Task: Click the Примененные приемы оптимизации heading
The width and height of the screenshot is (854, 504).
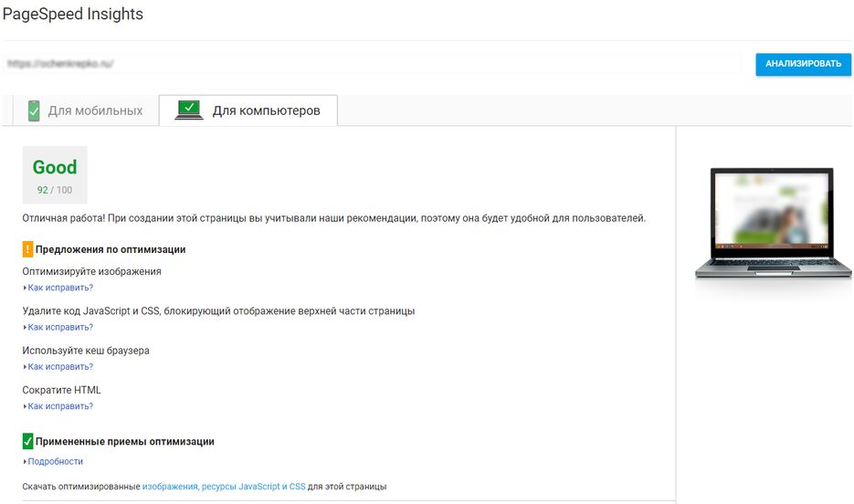Action: click(125, 441)
